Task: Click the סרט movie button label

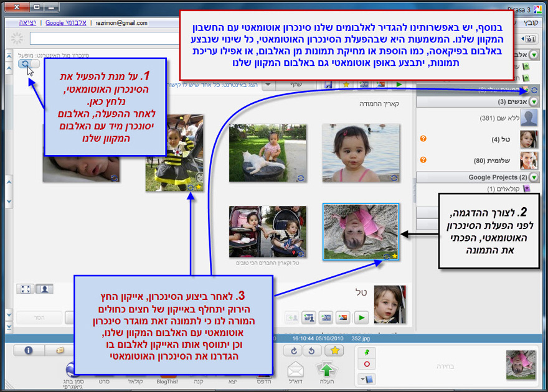Action: [104, 382]
